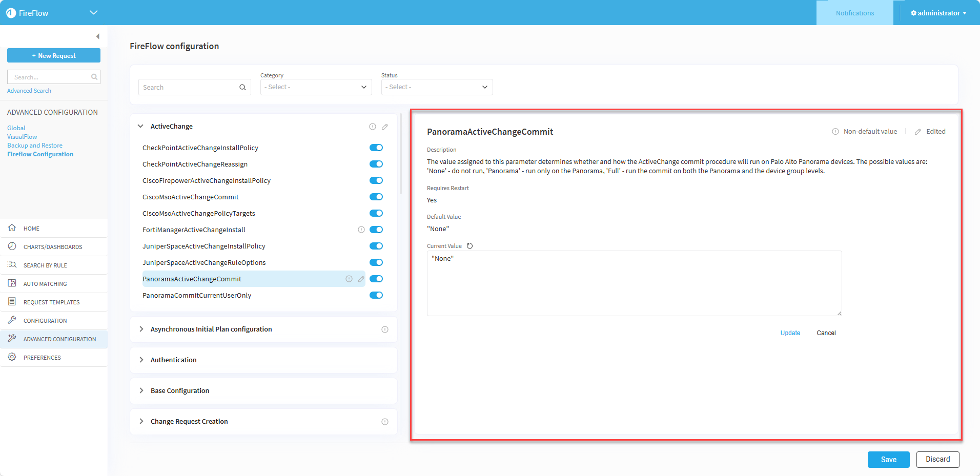Toggle PanoramaCommitCurrentUserOnly switch
Viewport: 980px width, 476px height.
pyautogui.click(x=376, y=295)
